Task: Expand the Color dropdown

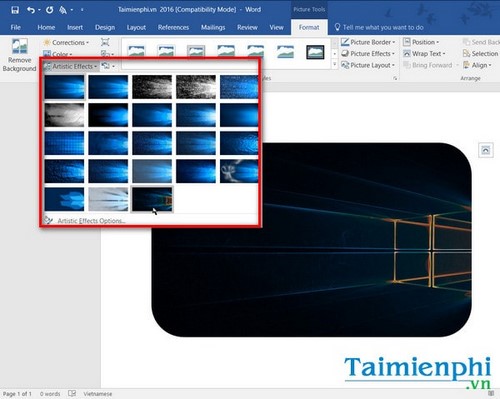Action: click(x=58, y=54)
